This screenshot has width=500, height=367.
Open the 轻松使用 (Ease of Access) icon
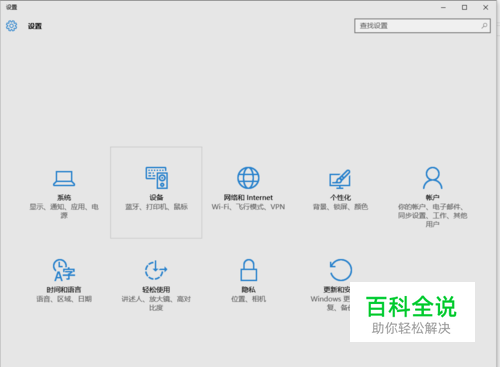[156, 270]
